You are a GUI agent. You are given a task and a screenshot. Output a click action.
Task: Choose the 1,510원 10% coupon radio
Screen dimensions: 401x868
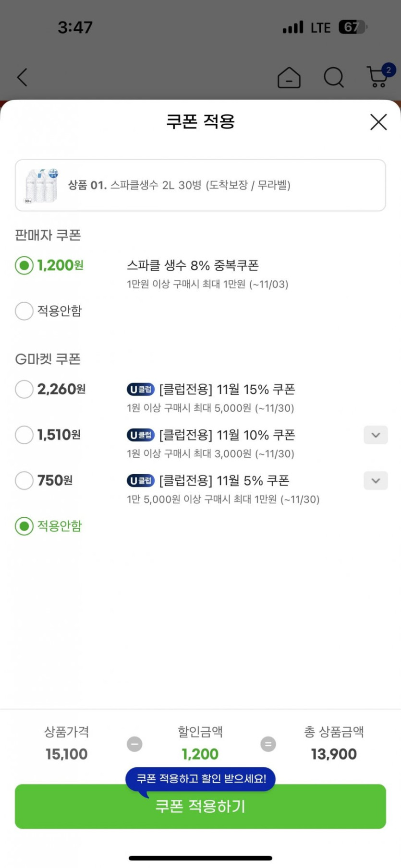click(x=24, y=435)
